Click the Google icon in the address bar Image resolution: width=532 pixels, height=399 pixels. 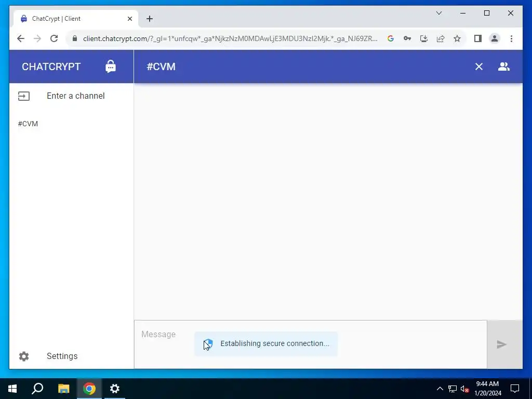391,38
